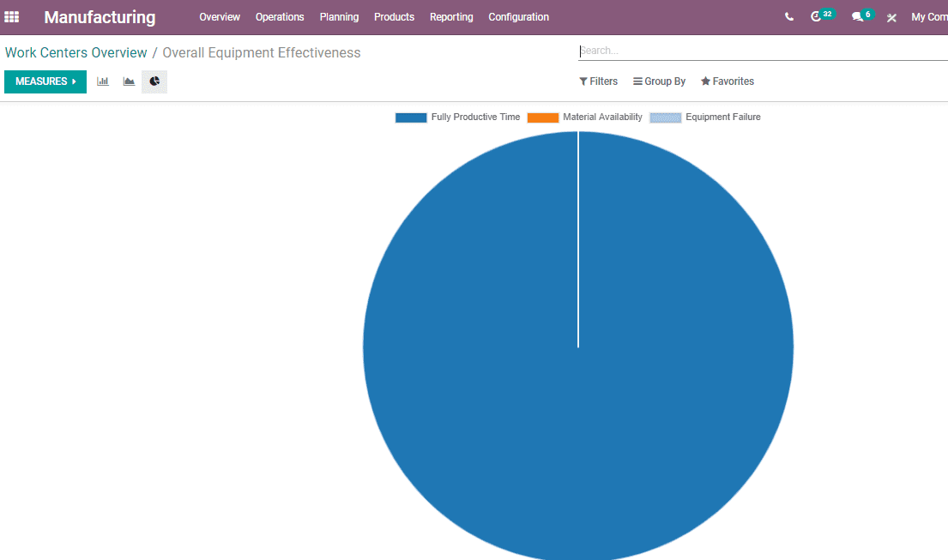Open the Products menu
Viewport: 948px width, 560px height.
tap(394, 17)
